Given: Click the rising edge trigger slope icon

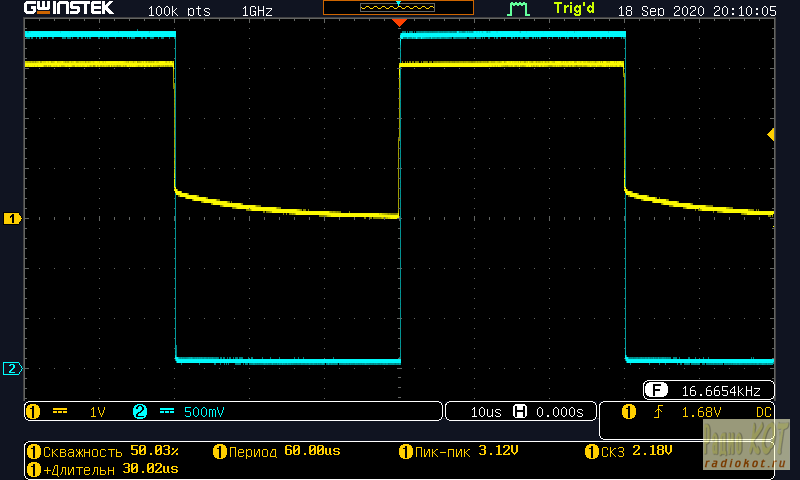Looking at the screenshot, I should click(x=658, y=412).
